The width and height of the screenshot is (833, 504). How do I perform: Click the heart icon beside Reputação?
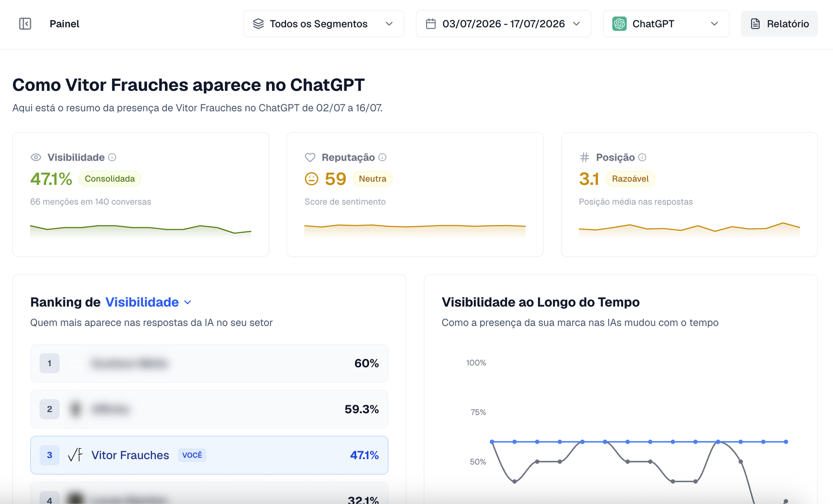click(310, 157)
